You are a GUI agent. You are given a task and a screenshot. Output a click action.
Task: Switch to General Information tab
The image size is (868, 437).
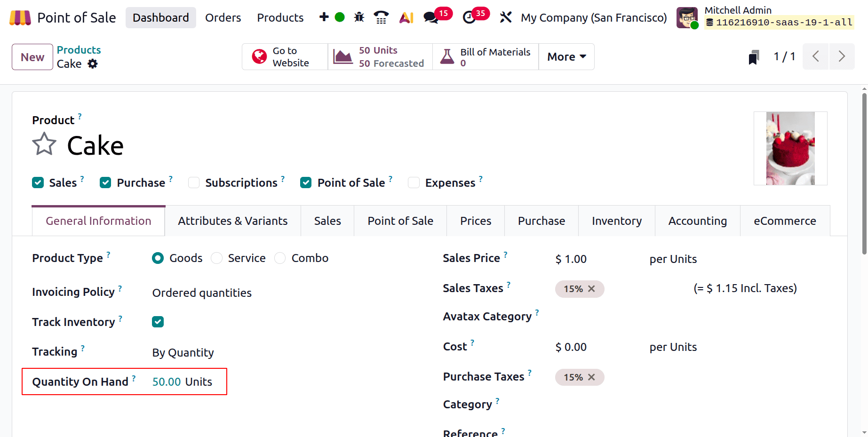(98, 221)
